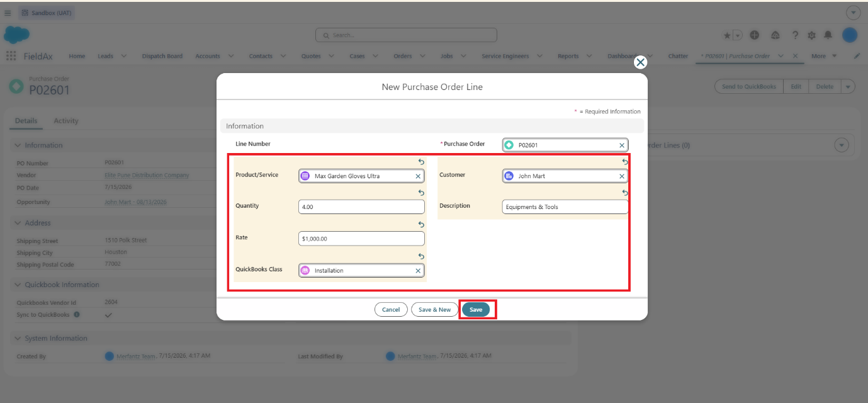Open the Purchase Order Lines related list menu
The height and width of the screenshot is (403, 868).
842,145
